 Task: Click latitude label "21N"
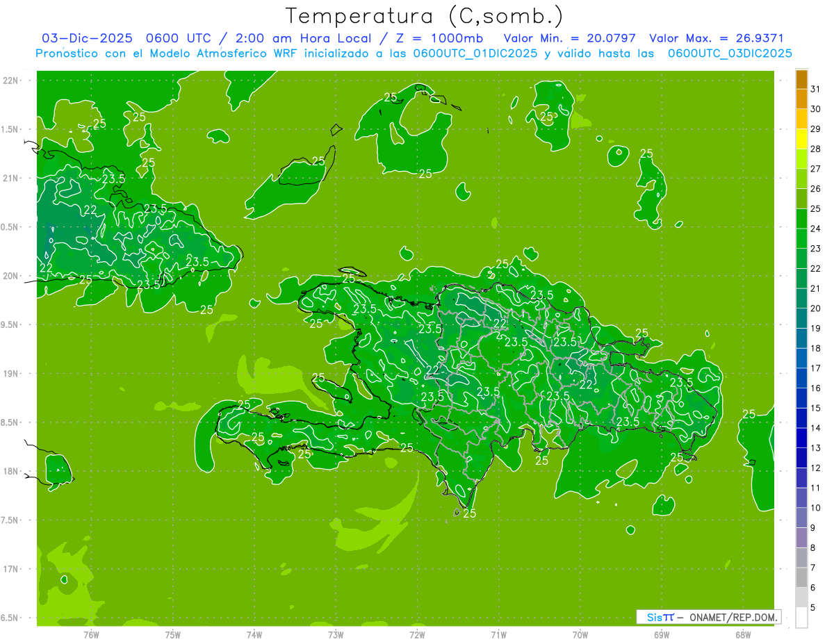pos(11,179)
